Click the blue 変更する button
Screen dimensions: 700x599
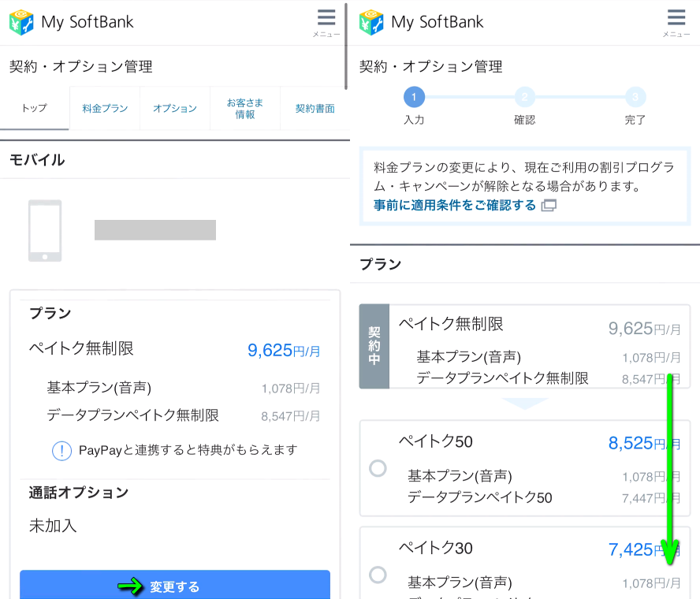(x=175, y=585)
